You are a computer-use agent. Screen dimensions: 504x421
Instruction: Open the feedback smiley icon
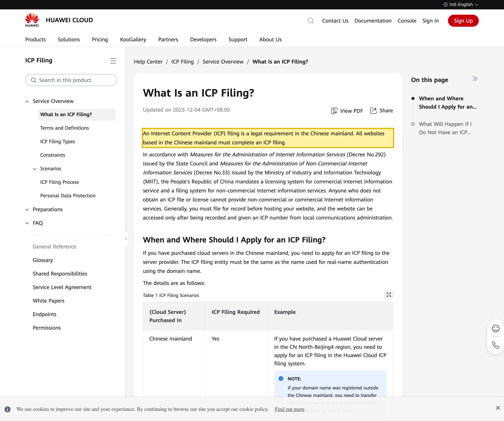pos(496,328)
